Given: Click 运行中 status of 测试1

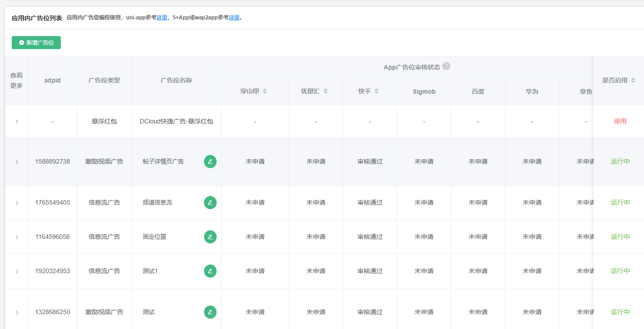Looking at the screenshot, I should [x=620, y=271].
